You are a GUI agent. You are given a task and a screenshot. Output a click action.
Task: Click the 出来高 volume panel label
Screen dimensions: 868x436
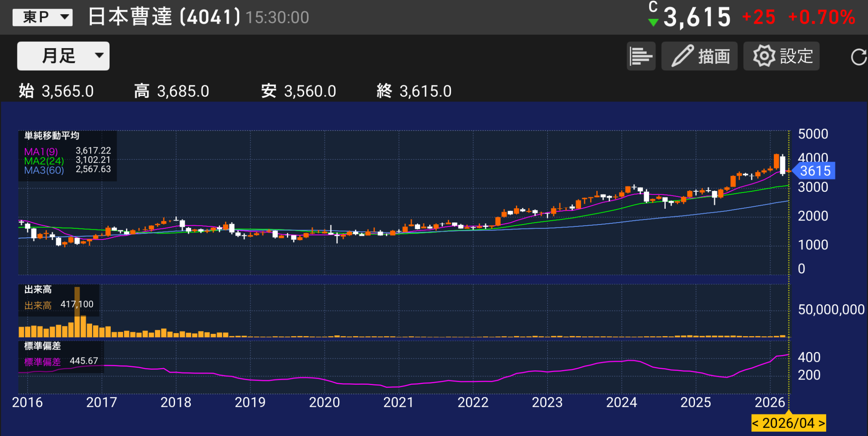38,290
